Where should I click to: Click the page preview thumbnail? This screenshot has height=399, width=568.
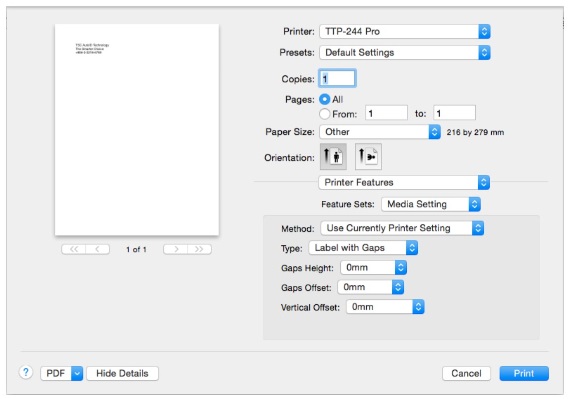(137, 130)
